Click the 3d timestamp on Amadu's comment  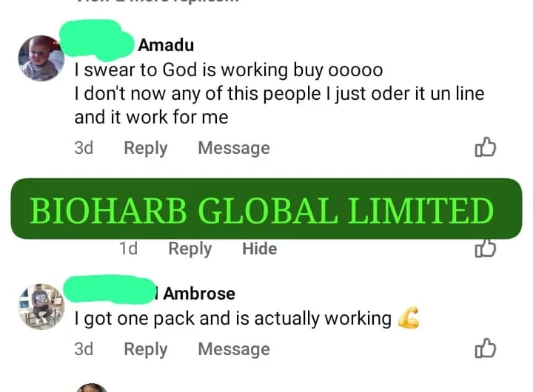(x=84, y=148)
